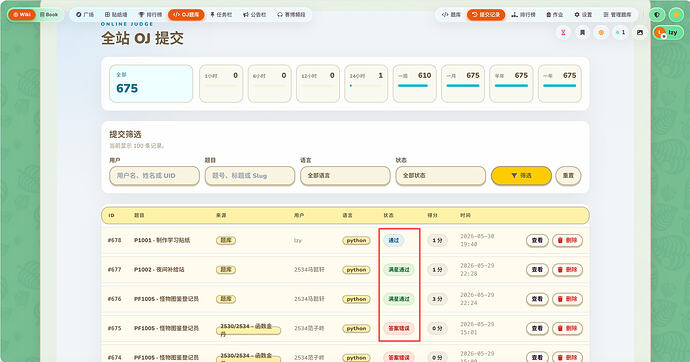Open the 设置 gear sub-navigation tab
The image size is (690, 362).
point(584,15)
